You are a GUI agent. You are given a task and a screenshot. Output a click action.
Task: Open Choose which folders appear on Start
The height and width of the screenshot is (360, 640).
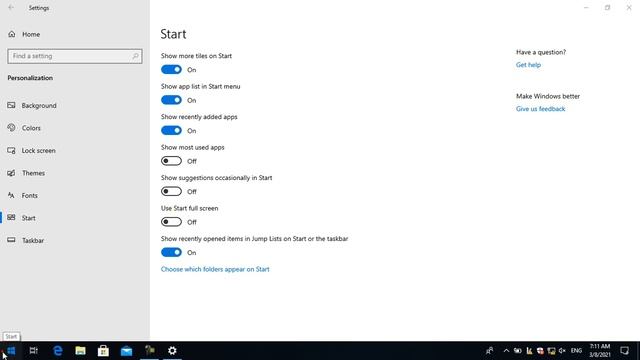point(215,269)
